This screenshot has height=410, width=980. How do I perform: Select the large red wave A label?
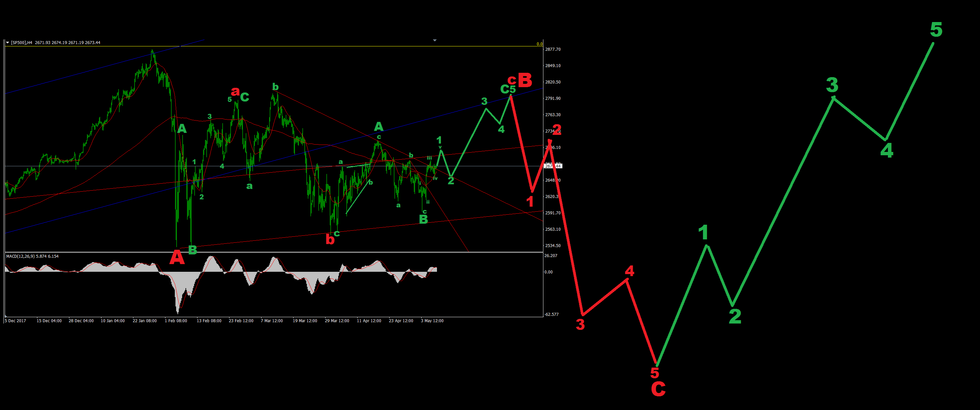(177, 258)
